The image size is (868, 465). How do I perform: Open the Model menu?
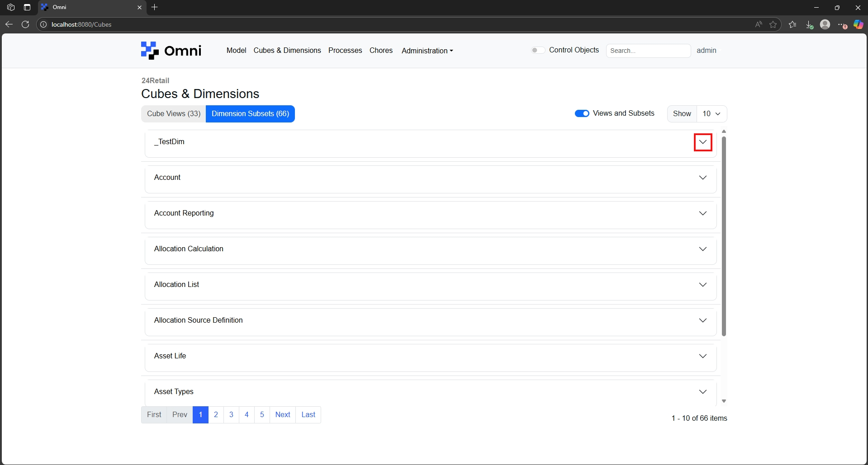(236, 50)
